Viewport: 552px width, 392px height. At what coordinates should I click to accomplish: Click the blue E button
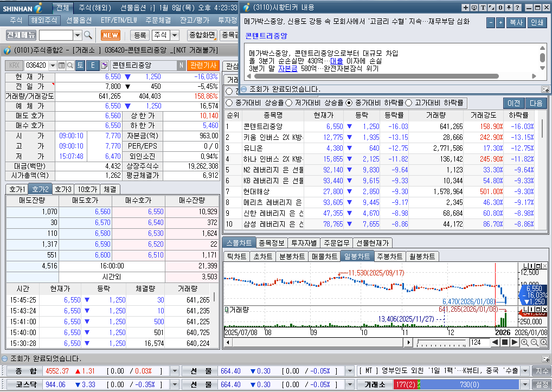[93, 66]
